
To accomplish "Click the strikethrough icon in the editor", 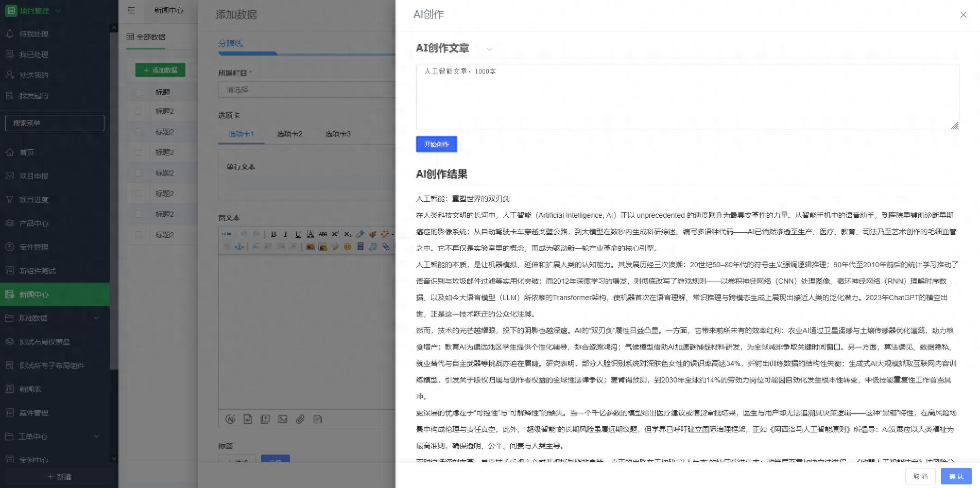I will tap(323, 234).
